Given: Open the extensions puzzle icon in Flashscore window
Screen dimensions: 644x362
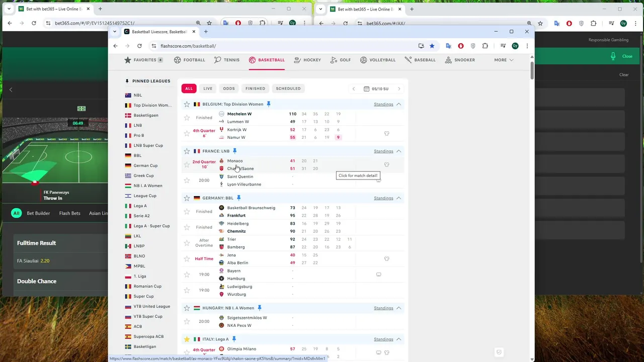Looking at the screenshot, I should point(485,46).
